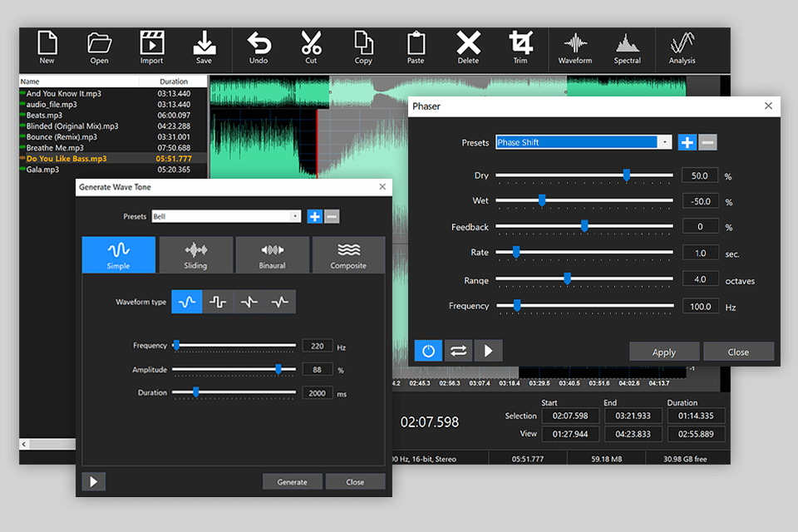Switch to Spectral view icon
This screenshot has height=532, width=798.
(627, 47)
